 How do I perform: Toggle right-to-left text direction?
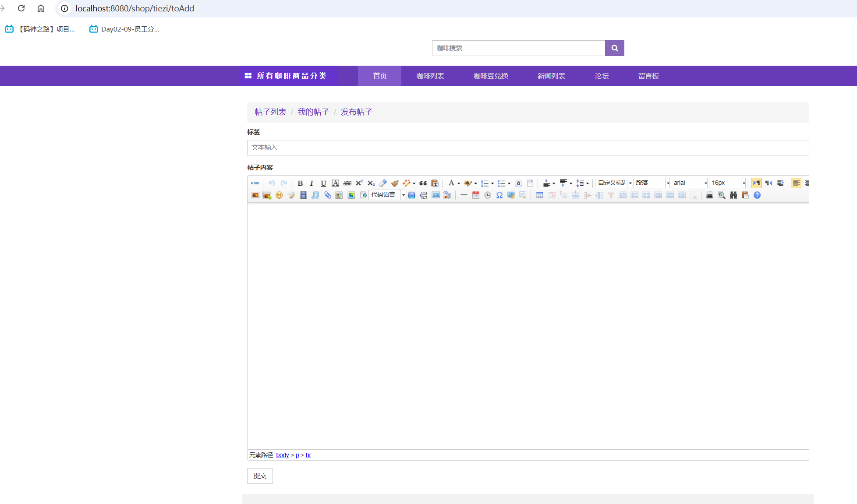(768, 183)
